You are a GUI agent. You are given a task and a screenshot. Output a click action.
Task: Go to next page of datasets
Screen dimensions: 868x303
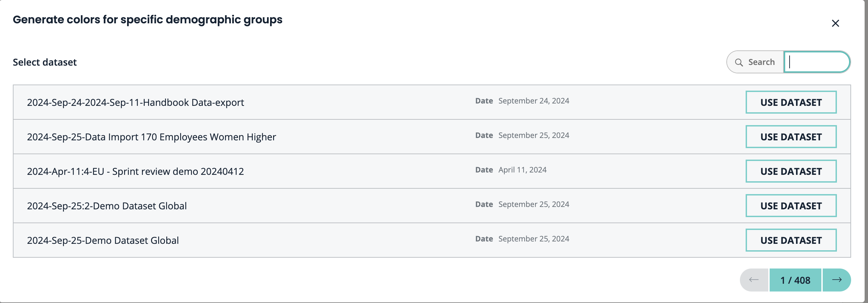click(x=837, y=280)
